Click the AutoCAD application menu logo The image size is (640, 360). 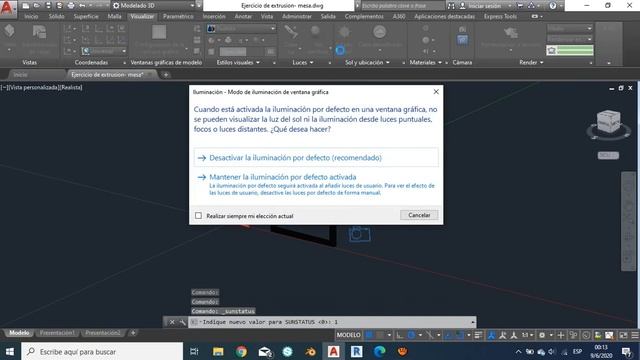(x=7, y=7)
